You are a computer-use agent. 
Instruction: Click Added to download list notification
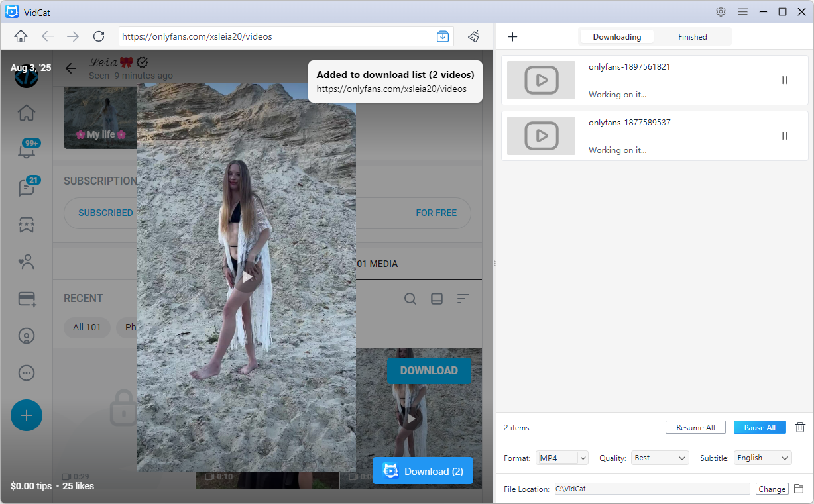(395, 81)
